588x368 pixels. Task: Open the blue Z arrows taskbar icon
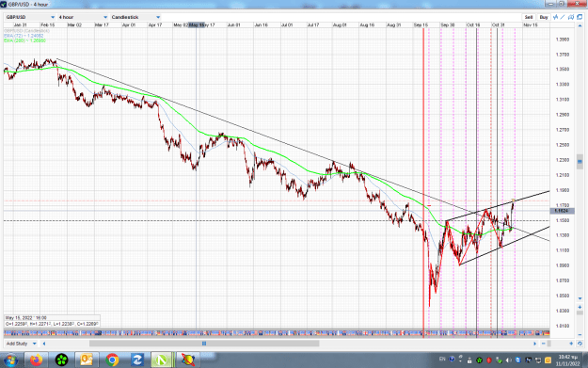tap(136, 360)
